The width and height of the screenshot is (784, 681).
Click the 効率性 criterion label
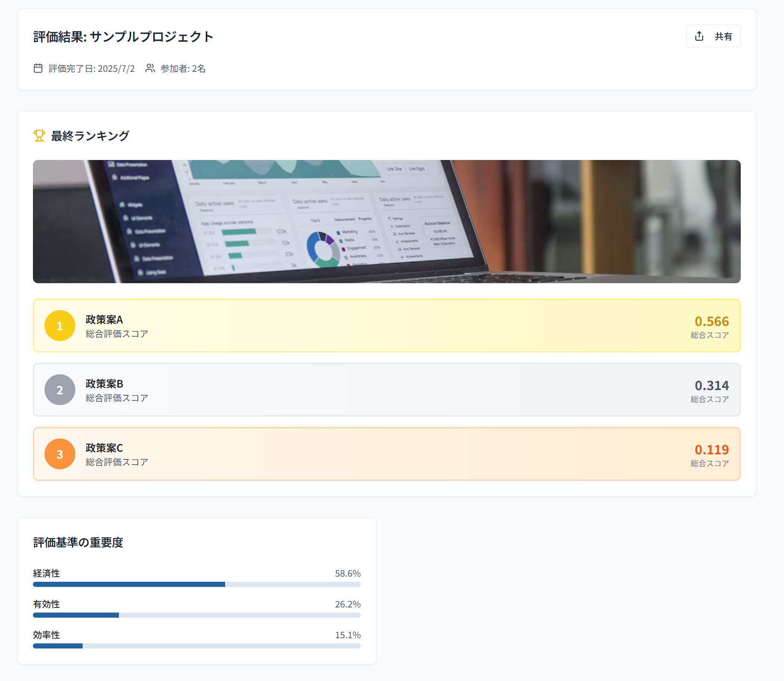[x=47, y=635]
